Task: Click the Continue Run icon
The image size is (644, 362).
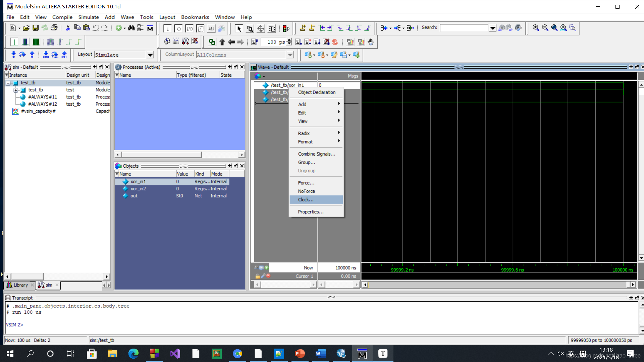Action: (308, 42)
